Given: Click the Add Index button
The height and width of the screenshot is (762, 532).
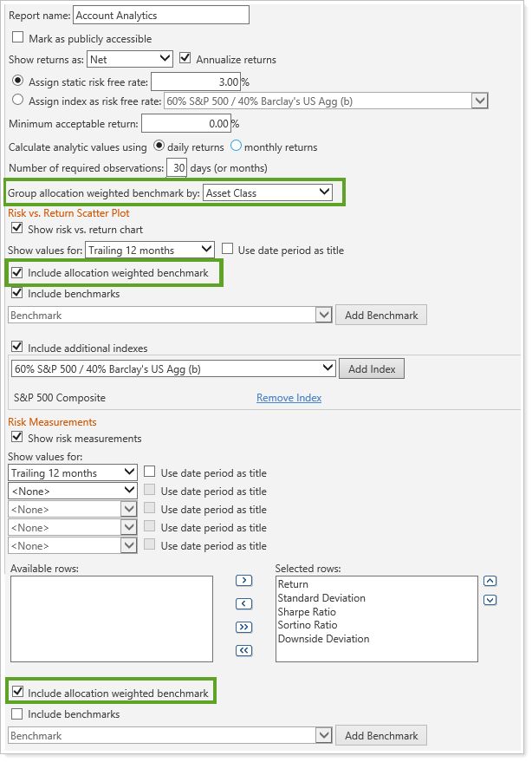Looking at the screenshot, I should [371, 368].
